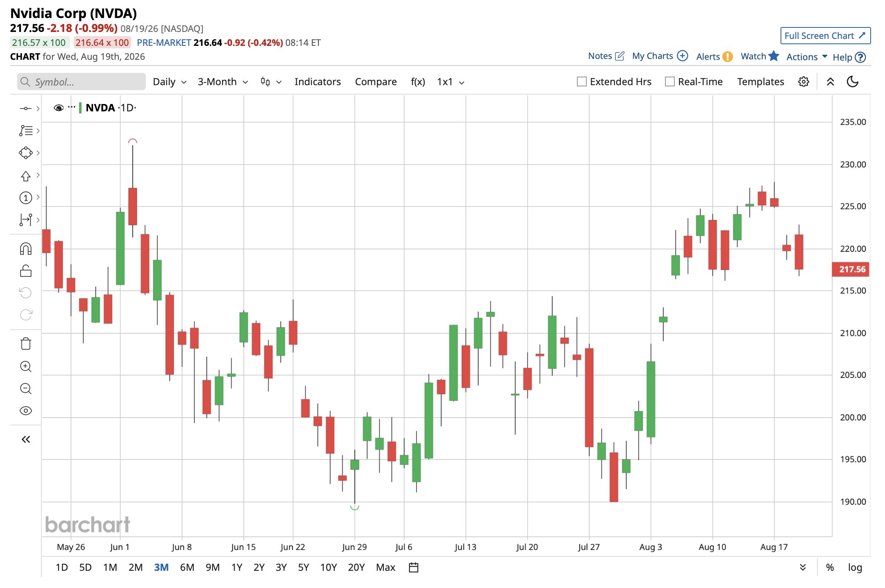The width and height of the screenshot is (885, 588).
Task: Undo the last chart action
Action: point(25,293)
